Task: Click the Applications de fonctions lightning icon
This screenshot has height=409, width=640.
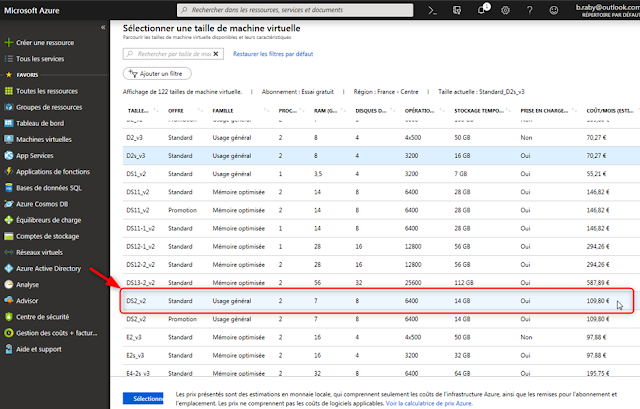Action: tap(9, 171)
